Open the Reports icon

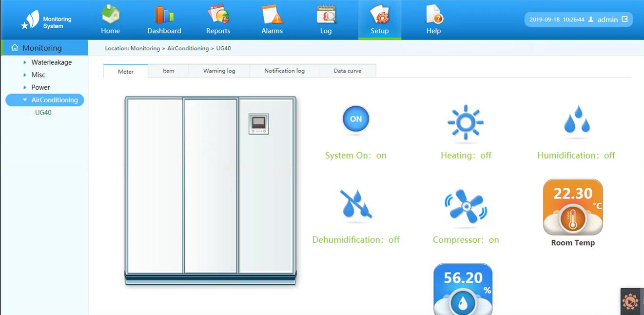tap(218, 15)
